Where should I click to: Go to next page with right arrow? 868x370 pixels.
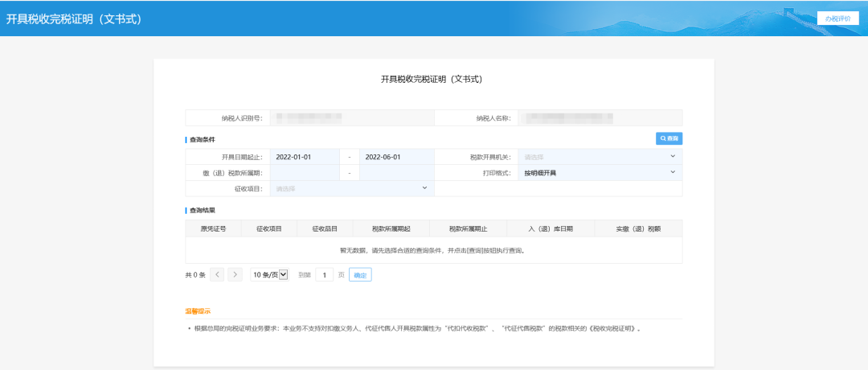tap(235, 274)
